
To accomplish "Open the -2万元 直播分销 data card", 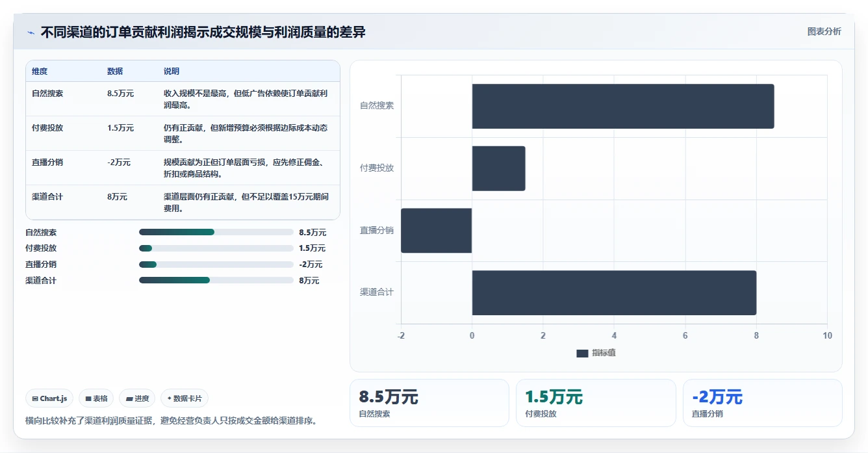I will [763, 403].
